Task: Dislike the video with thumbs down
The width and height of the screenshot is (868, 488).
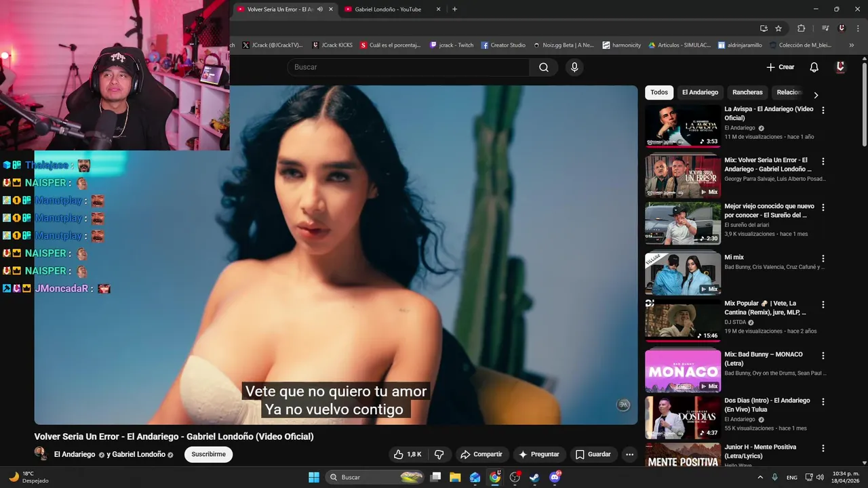Action: click(x=439, y=454)
